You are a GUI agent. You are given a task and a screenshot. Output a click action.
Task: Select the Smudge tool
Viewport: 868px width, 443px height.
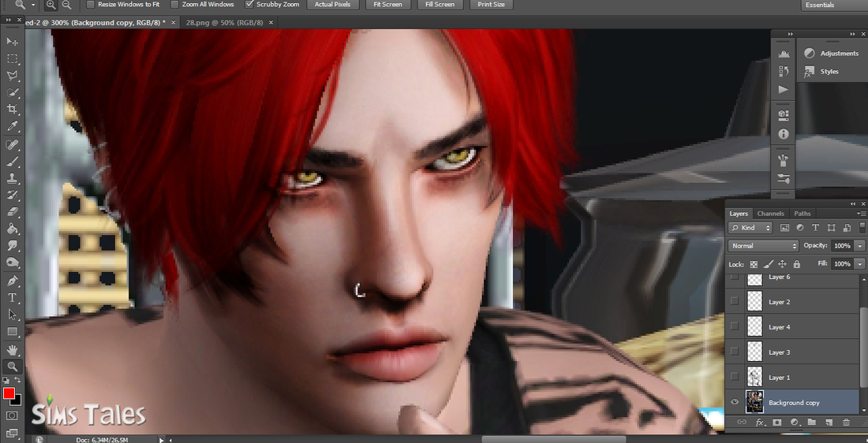coord(12,246)
